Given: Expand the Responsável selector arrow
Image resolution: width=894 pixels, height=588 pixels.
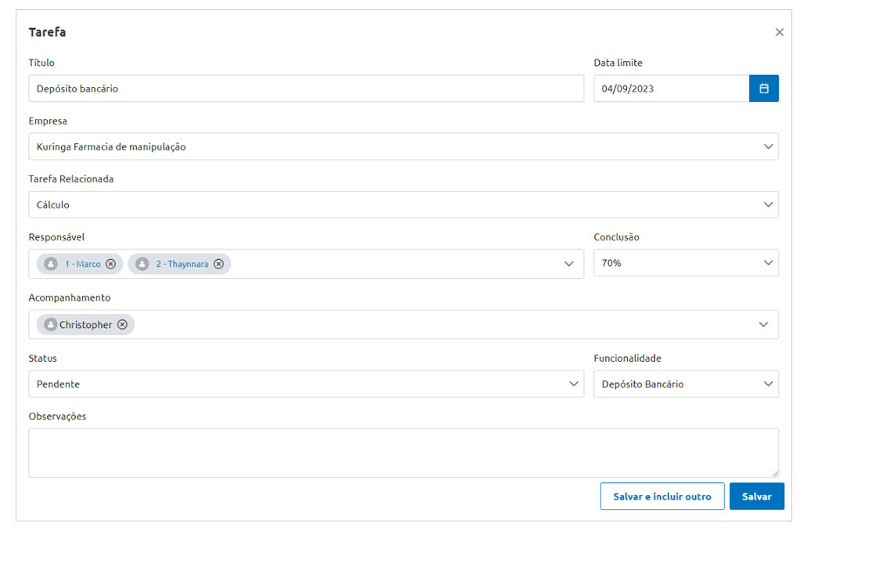Looking at the screenshot, I should click(x=569, y=264).
